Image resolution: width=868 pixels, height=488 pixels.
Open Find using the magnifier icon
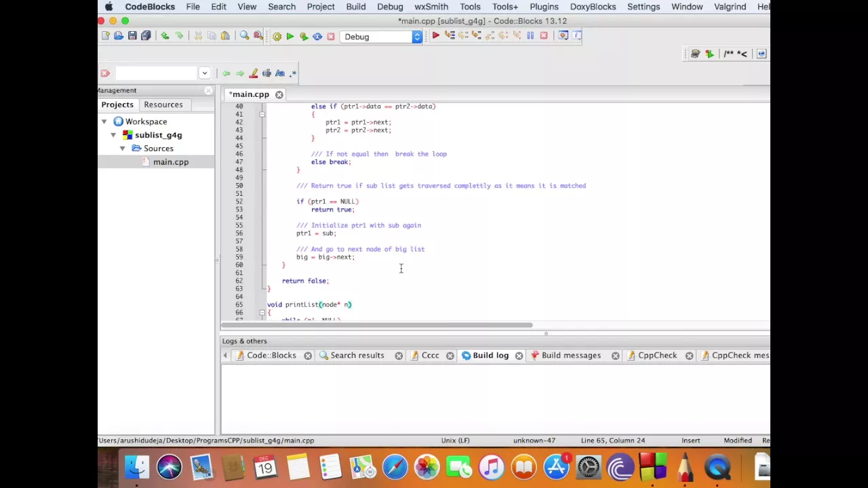[244, 36]
